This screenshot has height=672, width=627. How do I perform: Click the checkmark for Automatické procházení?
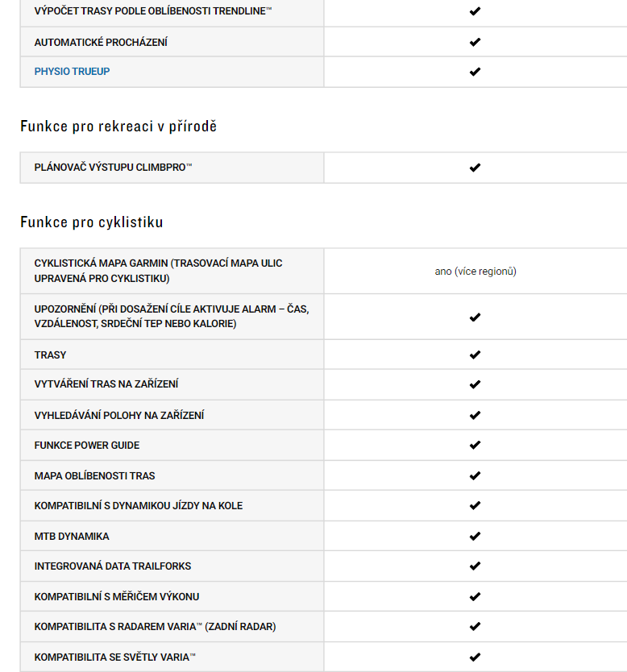475,42
